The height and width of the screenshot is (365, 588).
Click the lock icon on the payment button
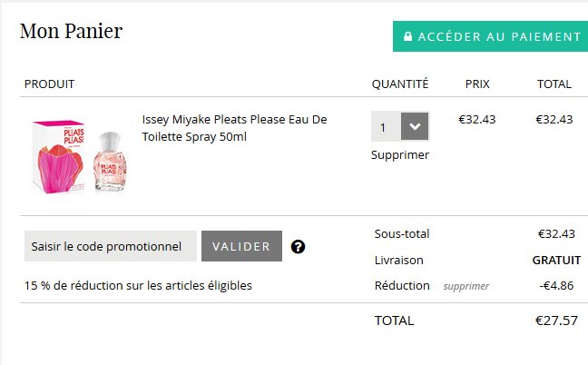407,37
